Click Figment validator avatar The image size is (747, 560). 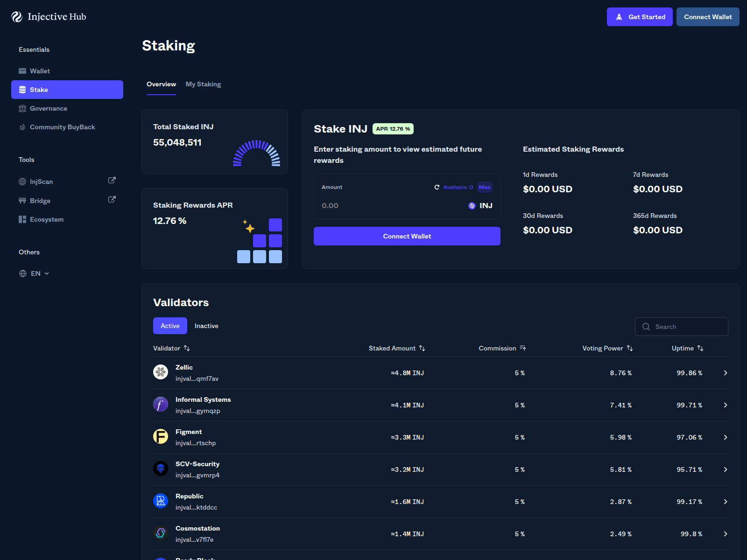[161, 436]
